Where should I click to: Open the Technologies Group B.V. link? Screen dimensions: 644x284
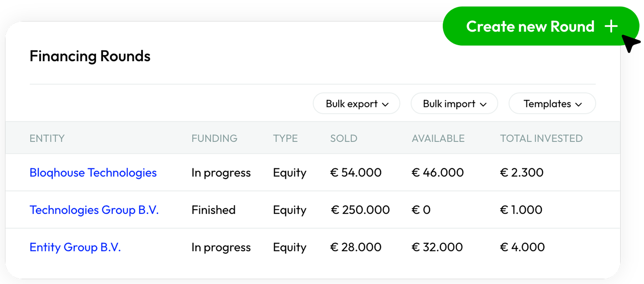point(94,210)
